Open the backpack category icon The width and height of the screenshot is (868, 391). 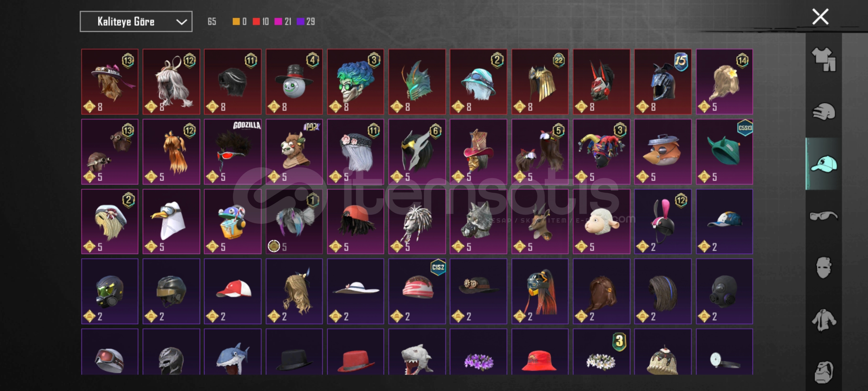824,372
